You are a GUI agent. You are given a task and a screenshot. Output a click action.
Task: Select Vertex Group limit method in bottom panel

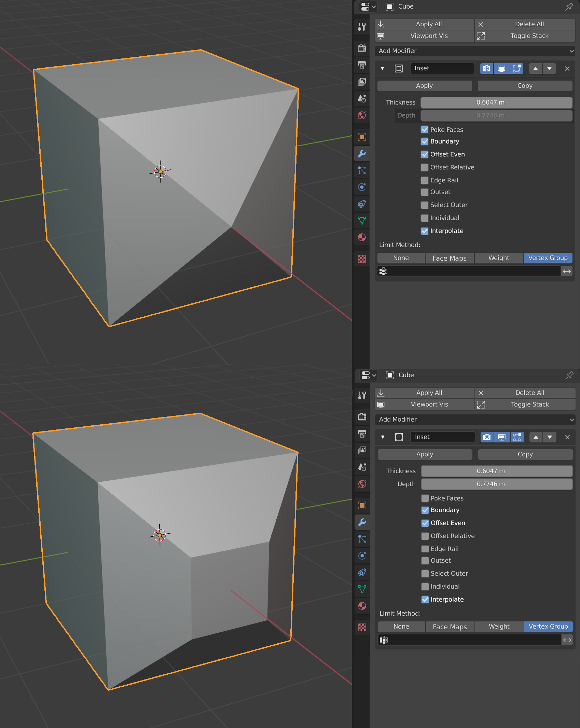point(548,627)
